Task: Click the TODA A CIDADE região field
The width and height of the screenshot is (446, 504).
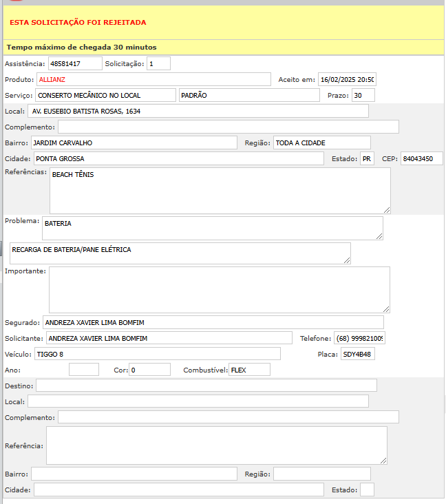Action: [321, 143]
